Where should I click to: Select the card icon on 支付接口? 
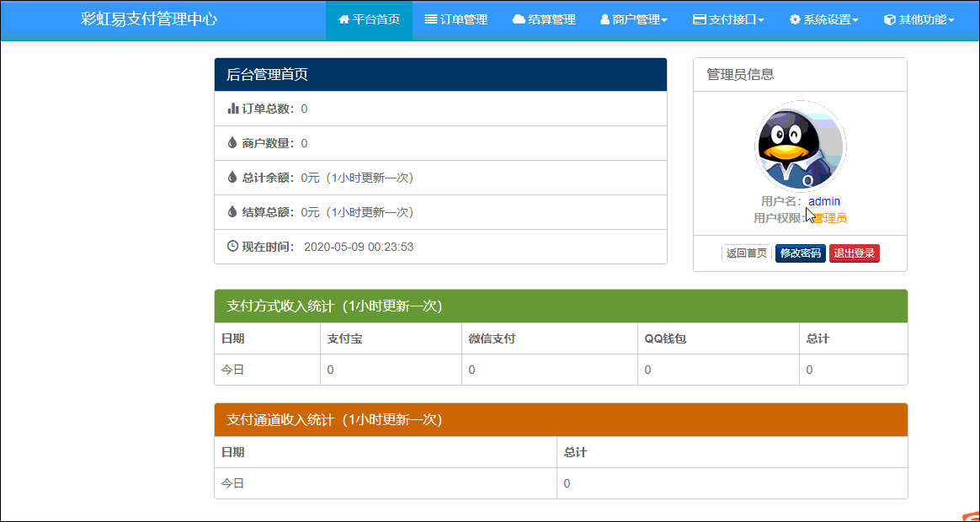[699, 20]
